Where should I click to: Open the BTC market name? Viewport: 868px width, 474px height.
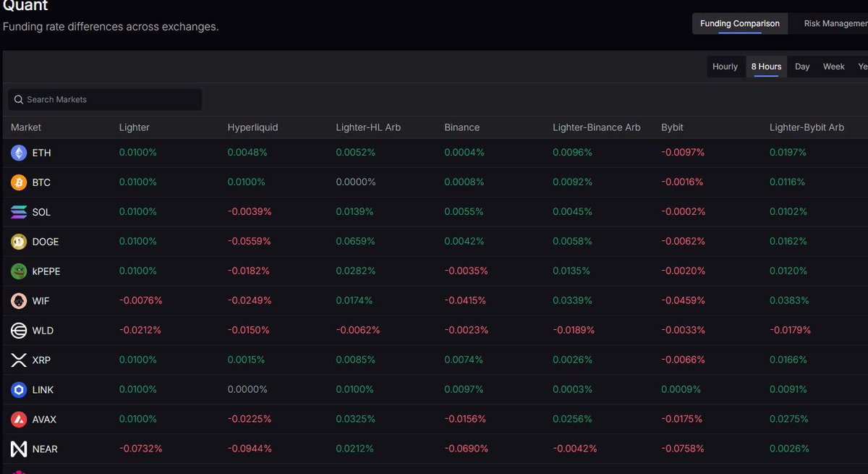(42, 183)
